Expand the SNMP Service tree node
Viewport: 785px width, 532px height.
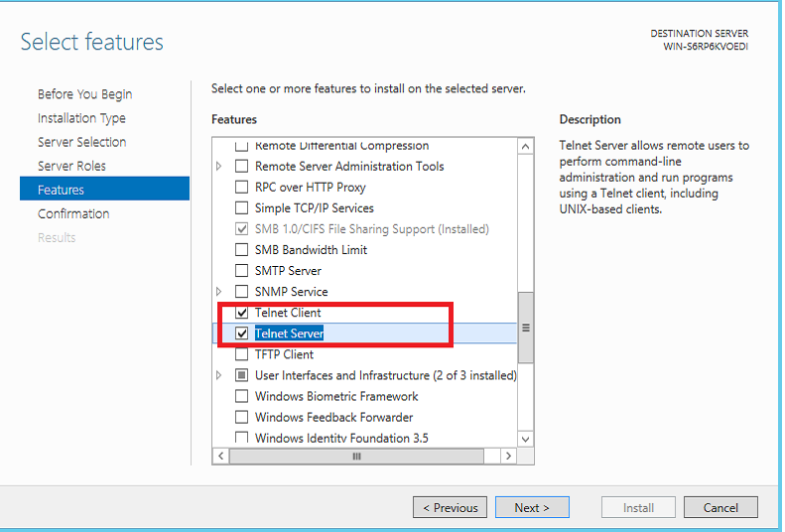pos(218,291)
